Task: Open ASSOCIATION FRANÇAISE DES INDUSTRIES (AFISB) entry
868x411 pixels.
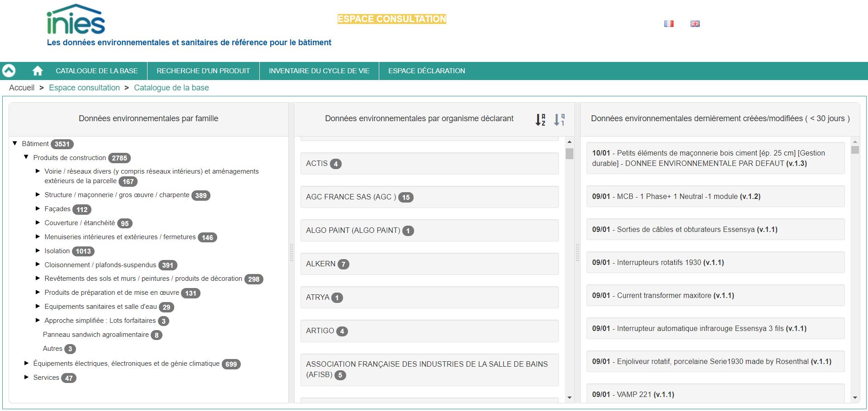Action: (429, 369)
